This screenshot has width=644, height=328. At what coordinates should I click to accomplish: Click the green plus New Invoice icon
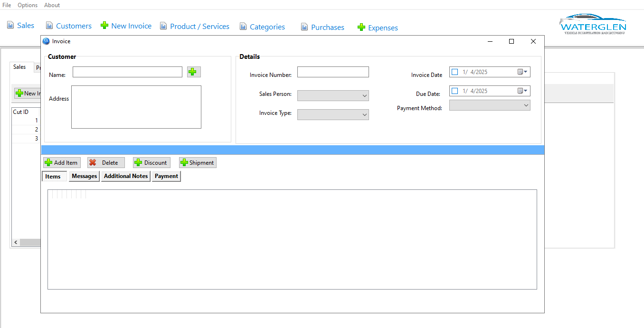(x=104, y=26)
